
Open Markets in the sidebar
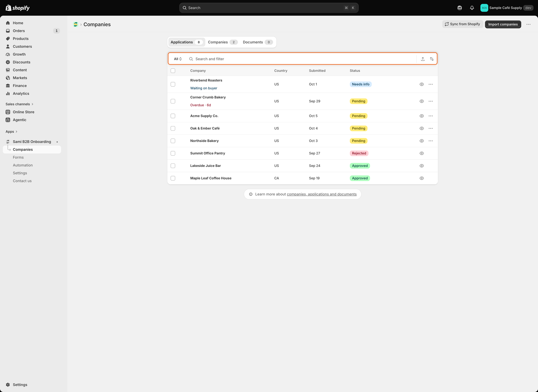point(32,78)
